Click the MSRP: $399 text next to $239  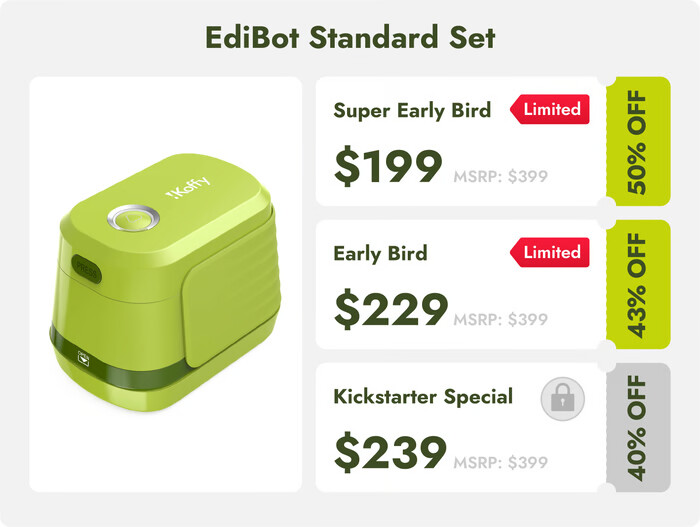(x=501, y=463)
